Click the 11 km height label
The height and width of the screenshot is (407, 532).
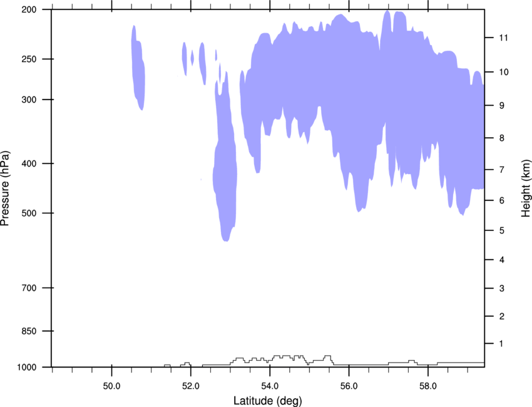(504, 38)
